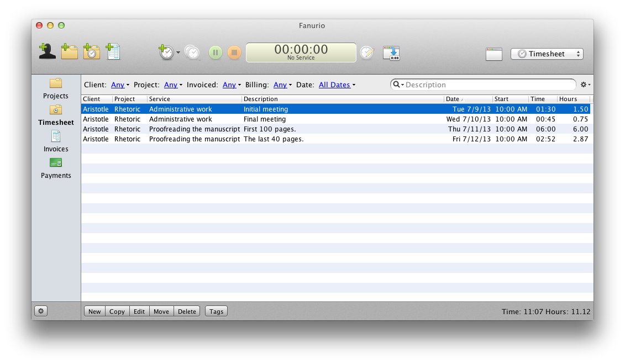The height and width of the screenshot is (364, 625).
Task: Sort by the Project column header
Action: (130, 99)
